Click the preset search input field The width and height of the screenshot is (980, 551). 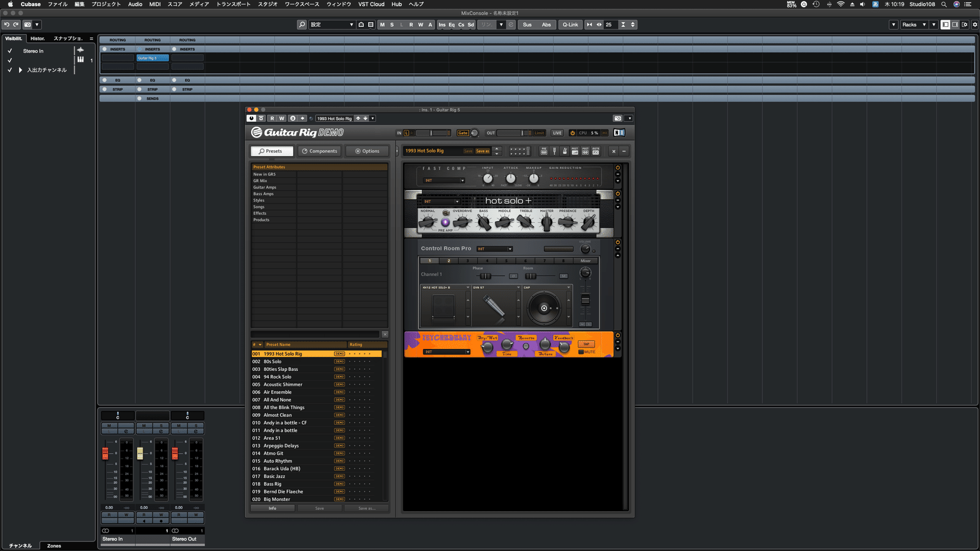[x=315, y=334]
